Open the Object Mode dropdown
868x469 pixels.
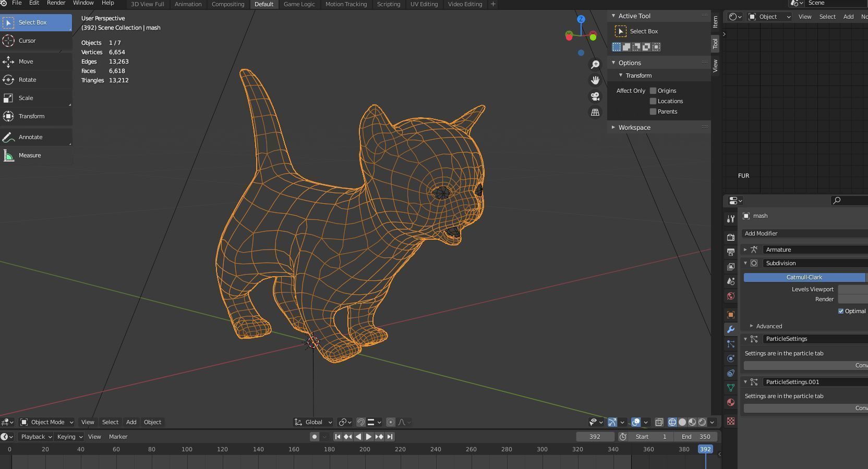coord(46,422)
